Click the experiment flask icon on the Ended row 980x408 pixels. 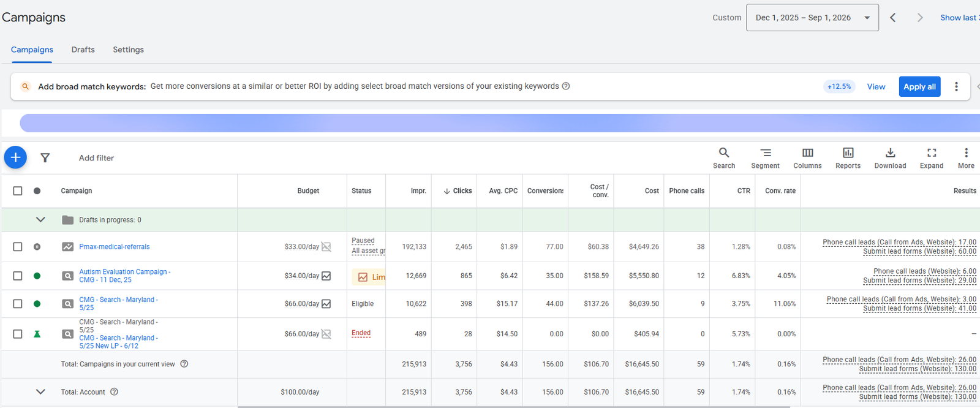coord(37,334)
